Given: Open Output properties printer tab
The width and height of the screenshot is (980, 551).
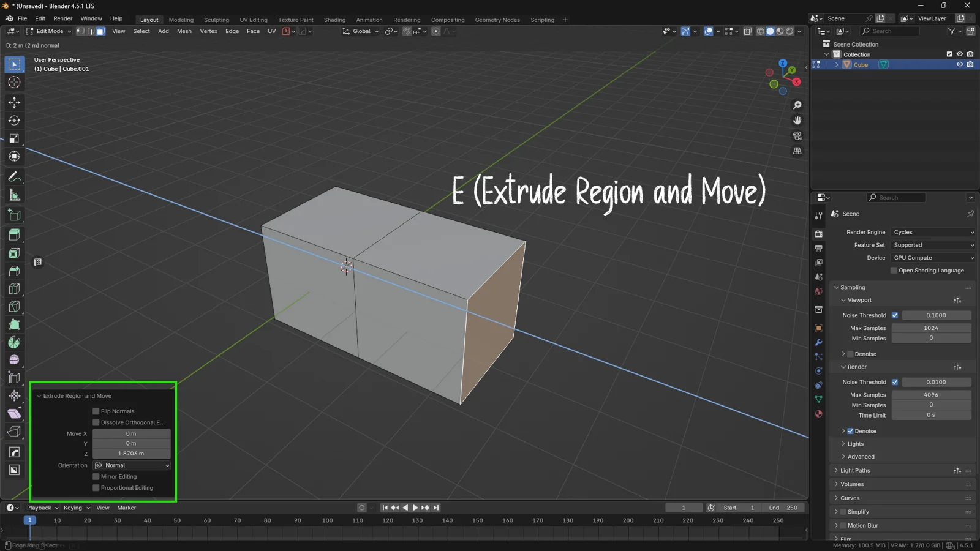Looking at the screenshot, I should (x=818, y=249).
